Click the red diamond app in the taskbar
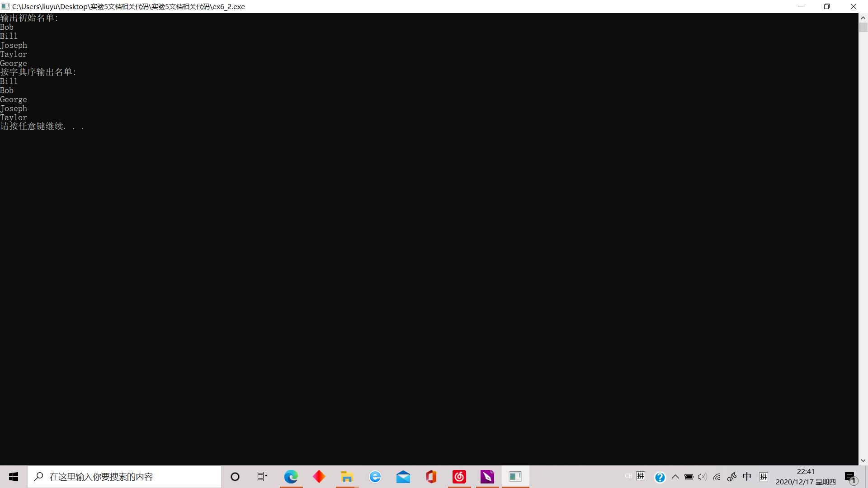Image resolution: width=868 pixels, height=488 pixels. pos(319,477)
